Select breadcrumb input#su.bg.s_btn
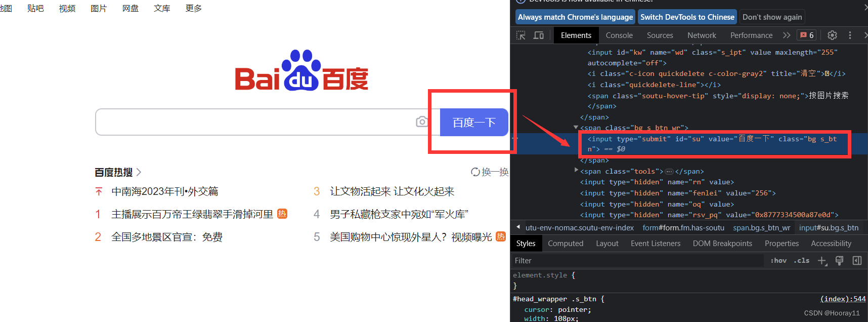Viewport: 868px width, 322px height. point(829,228)
